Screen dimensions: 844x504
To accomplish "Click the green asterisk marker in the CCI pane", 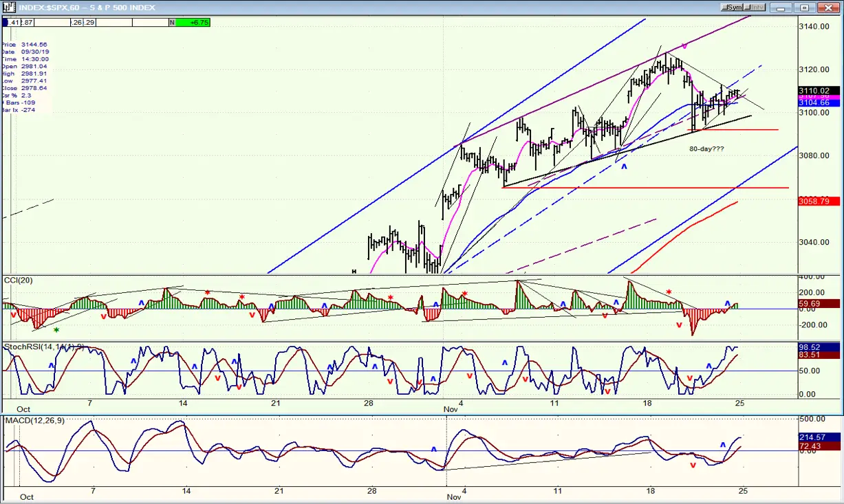I will pos(56,330).
